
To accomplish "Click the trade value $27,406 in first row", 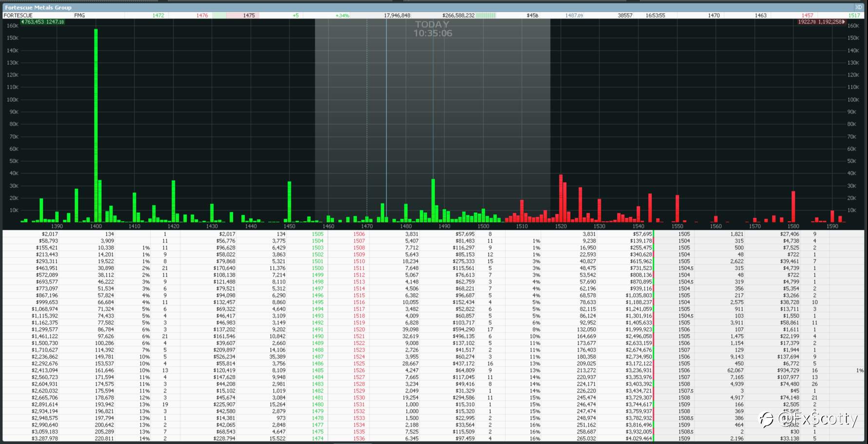I will [790, 234].
